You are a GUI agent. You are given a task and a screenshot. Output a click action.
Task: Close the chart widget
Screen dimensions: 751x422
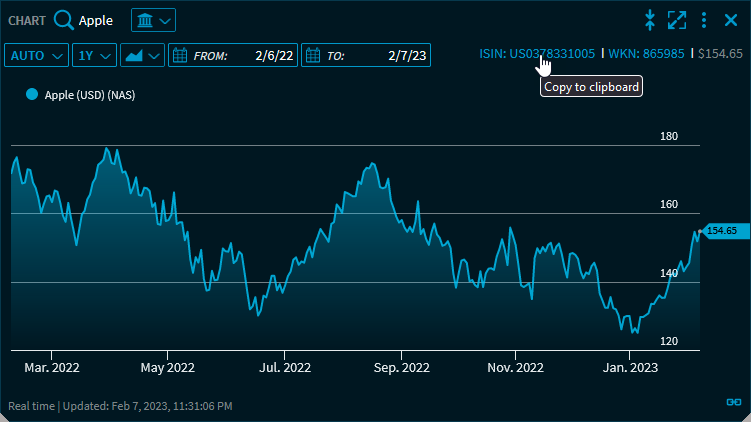[730, 20]
